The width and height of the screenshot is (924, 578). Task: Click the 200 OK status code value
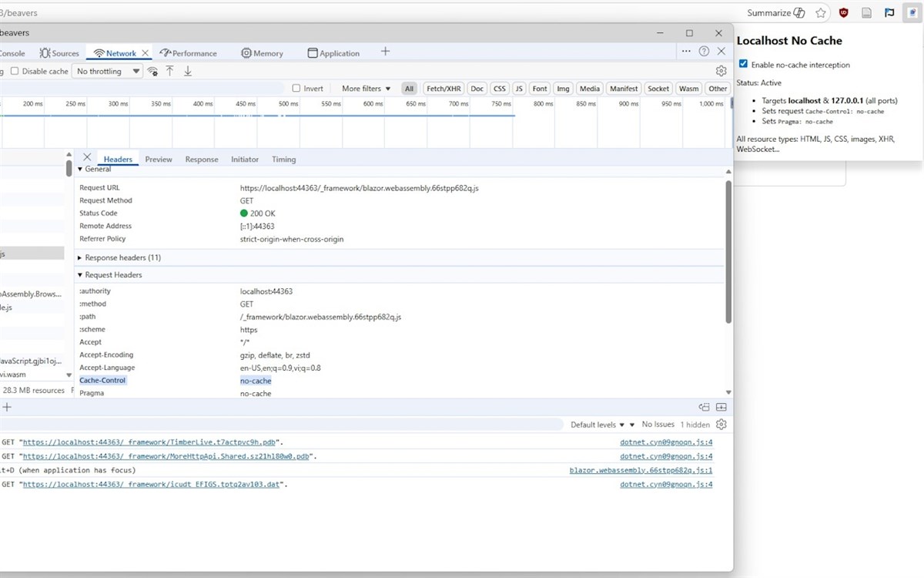[257, 213]
